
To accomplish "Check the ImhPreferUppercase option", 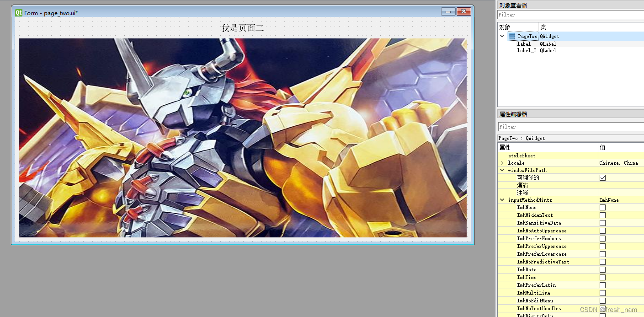I will pos(602,246).
